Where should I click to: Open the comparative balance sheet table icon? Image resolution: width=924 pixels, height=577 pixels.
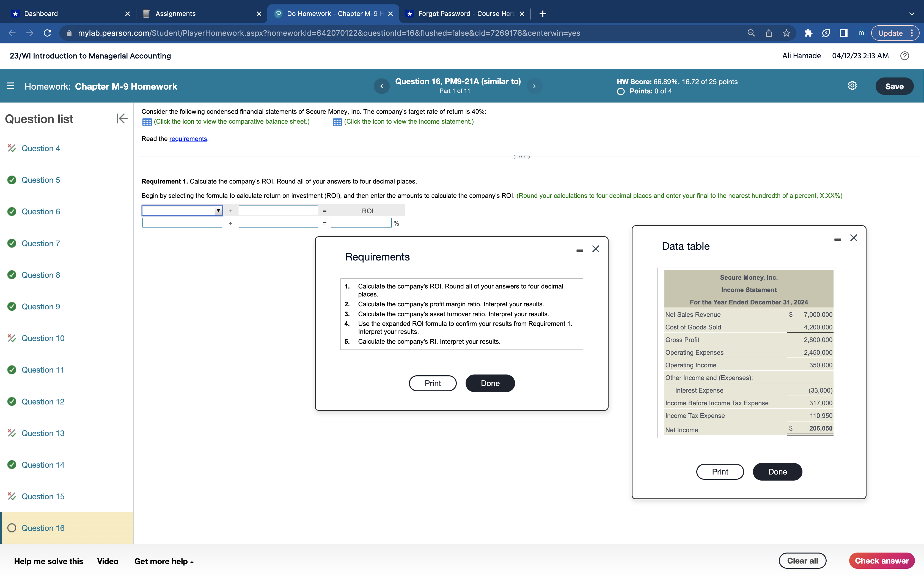(x=147, y=122)
